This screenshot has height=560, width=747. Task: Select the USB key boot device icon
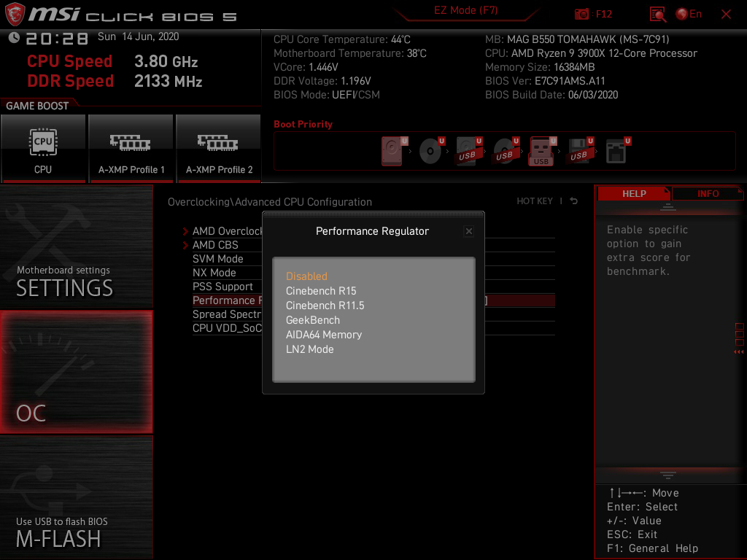[541, 152]
